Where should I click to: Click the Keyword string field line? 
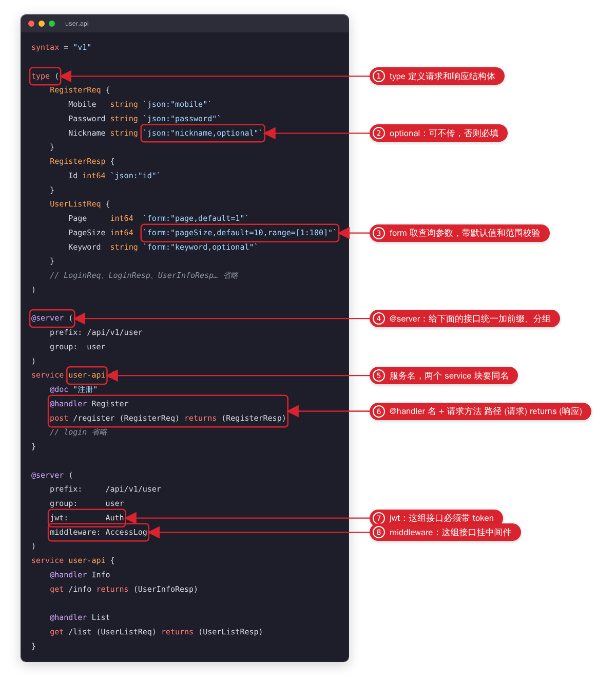coord(163,247)
